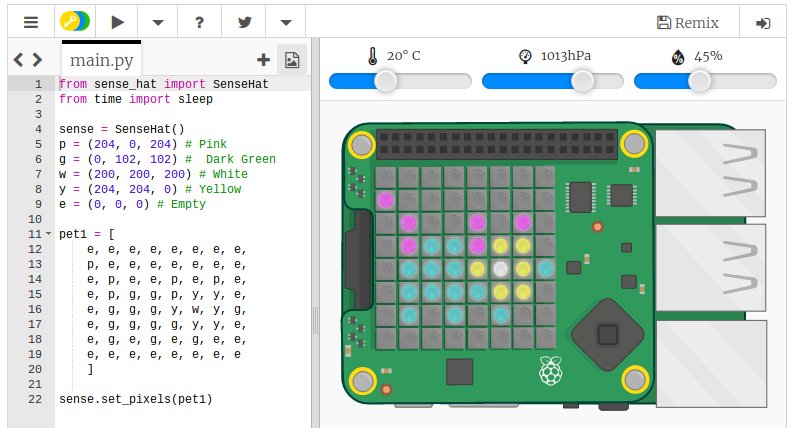Adjust the pressure slider handle
Image resolution: width=793 pixels, height=428 pixels.
pos(583,81)
